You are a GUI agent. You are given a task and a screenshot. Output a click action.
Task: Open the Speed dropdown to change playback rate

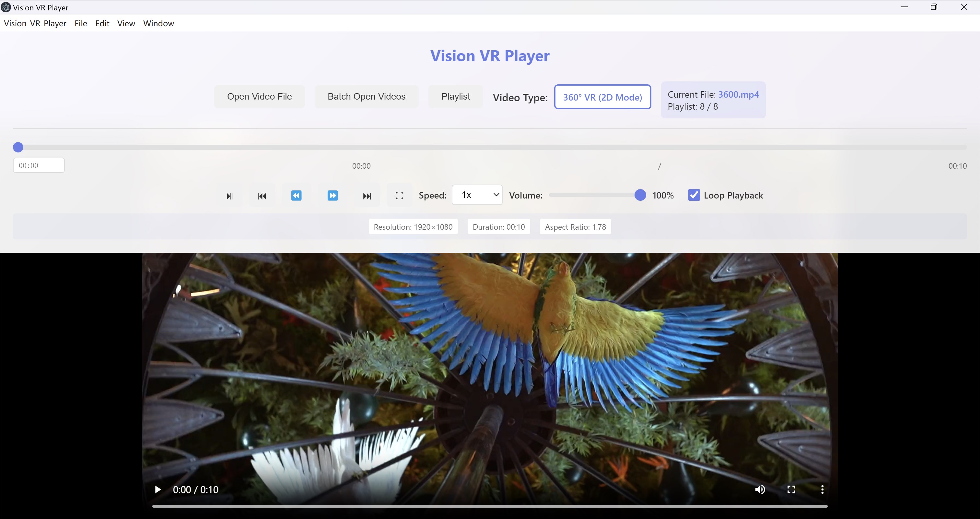[477, 195]
